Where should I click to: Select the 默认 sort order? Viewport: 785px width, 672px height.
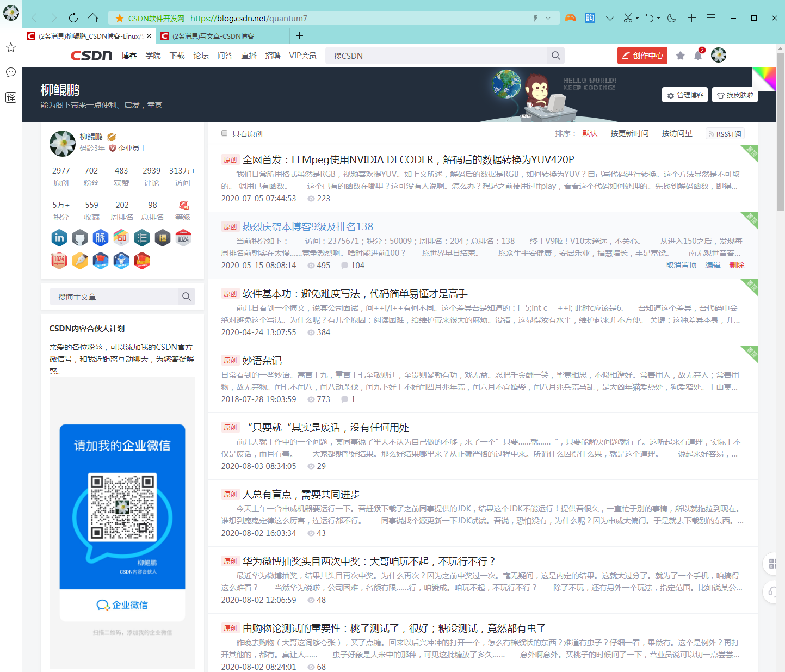590,133
